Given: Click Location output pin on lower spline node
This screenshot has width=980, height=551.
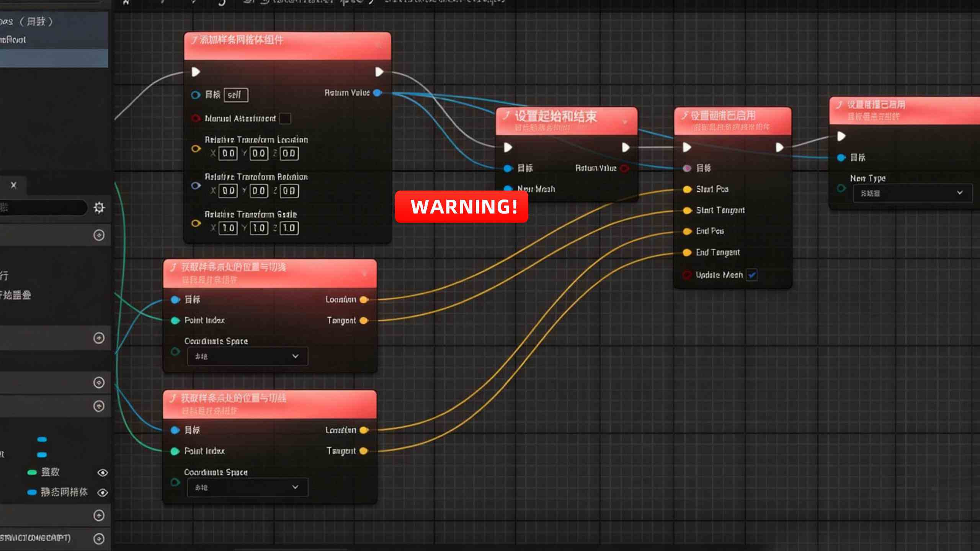Looking at the screenshot, I should click(x=364, y=430).
